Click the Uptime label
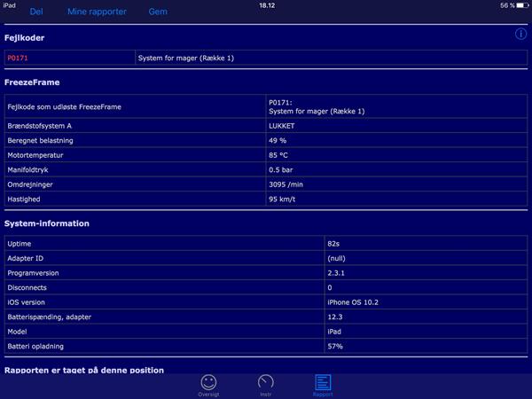The image size is (532, 399). coord(20,244)
